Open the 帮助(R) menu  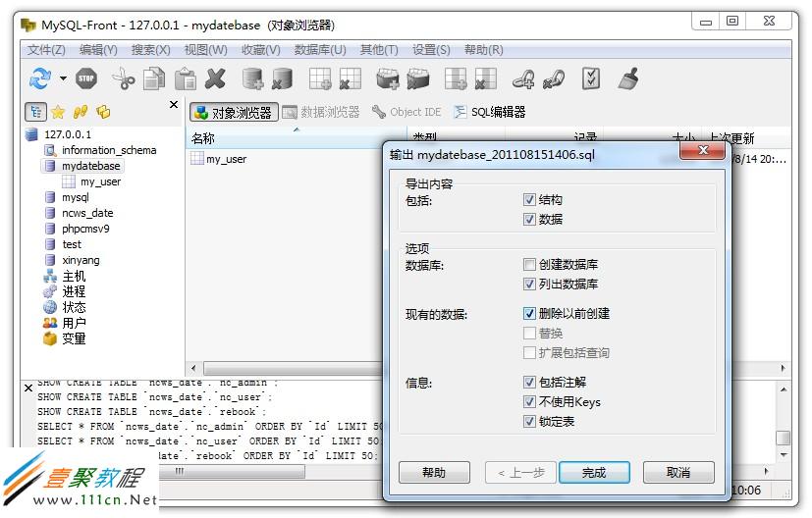(484, 50)
